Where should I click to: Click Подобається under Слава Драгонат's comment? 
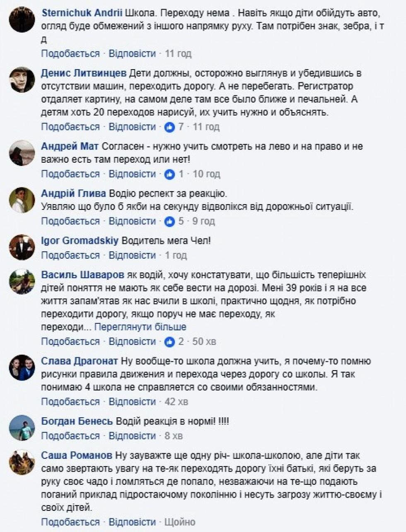(70, 402)
